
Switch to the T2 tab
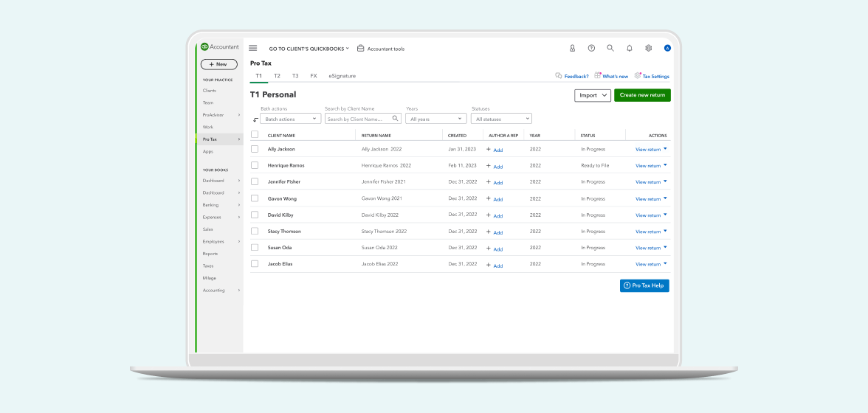point(277,76)
